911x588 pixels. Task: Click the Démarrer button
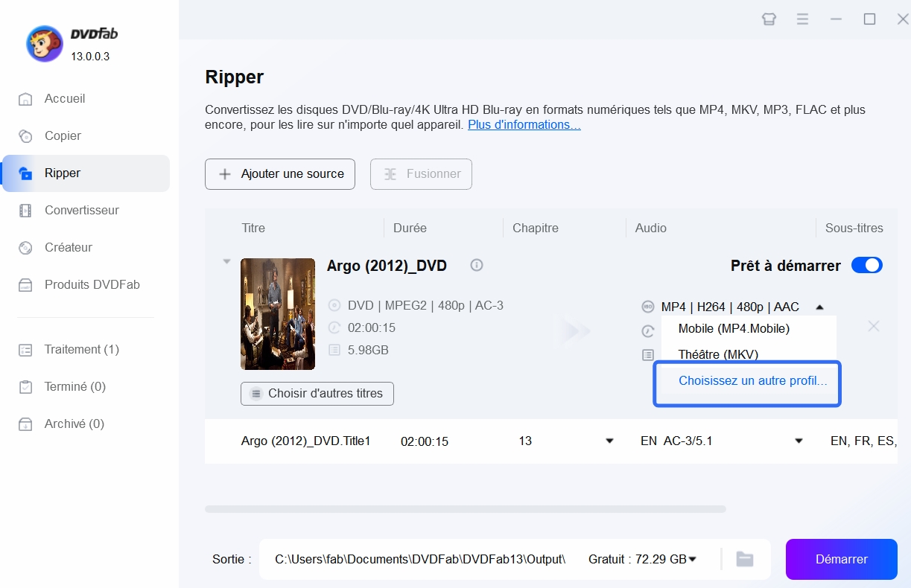click(842, 559)
